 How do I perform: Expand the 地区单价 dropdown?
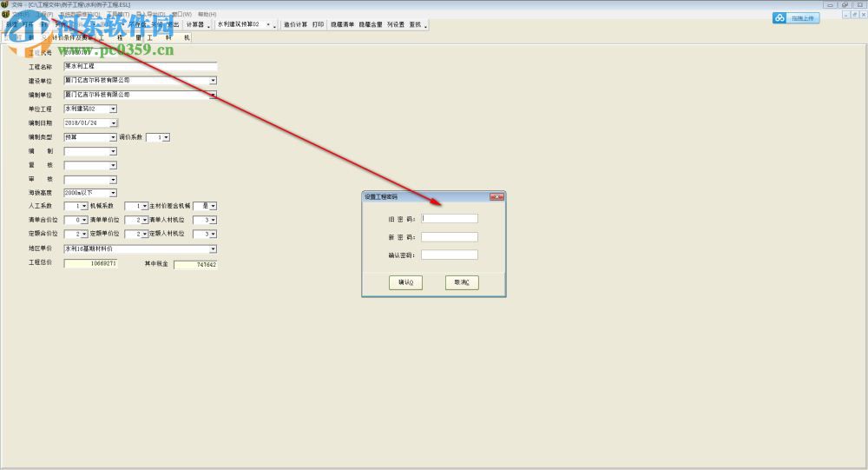tap(214, 248)
